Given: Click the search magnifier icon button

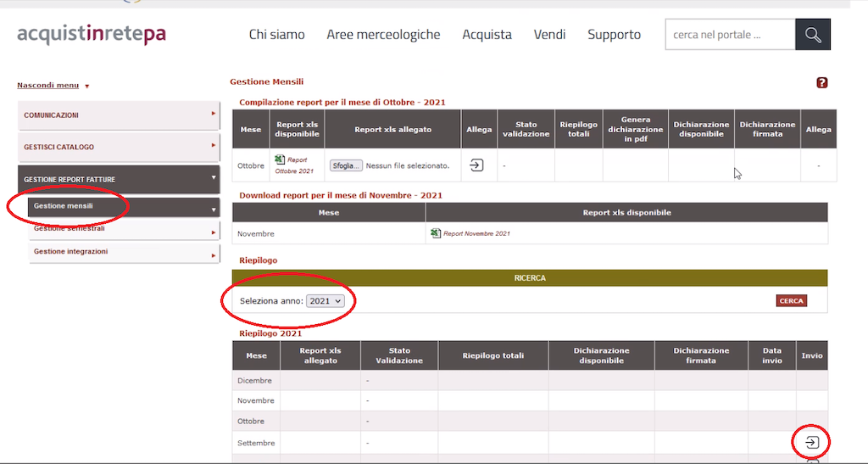Looking at the screenshot, I should pos(812,35).
